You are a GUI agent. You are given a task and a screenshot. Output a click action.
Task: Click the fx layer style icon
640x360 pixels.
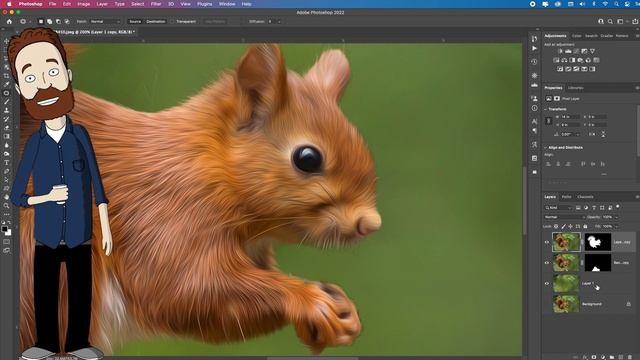tap(585, 357)
